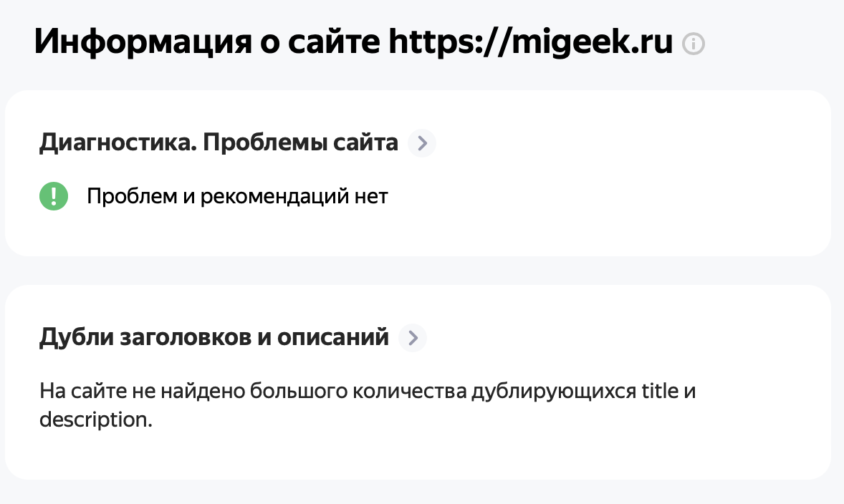Open the Диагностика. Проблемы сайта heading link

pyautogui.click(x=219, y=142)
